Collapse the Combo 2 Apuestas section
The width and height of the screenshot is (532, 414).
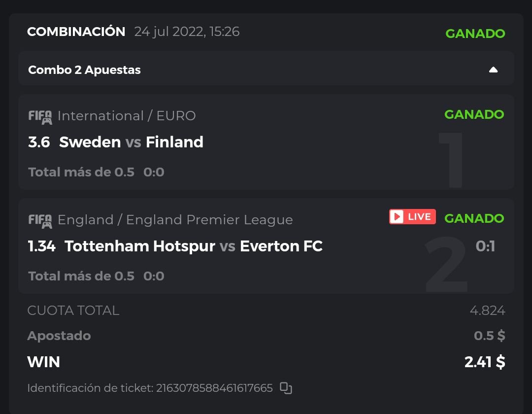[493, 70]
